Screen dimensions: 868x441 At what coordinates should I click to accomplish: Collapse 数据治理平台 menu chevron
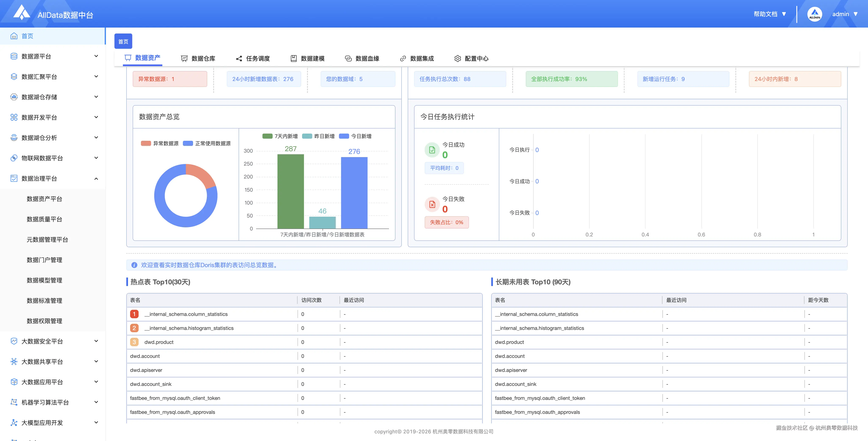pos(96,179)
